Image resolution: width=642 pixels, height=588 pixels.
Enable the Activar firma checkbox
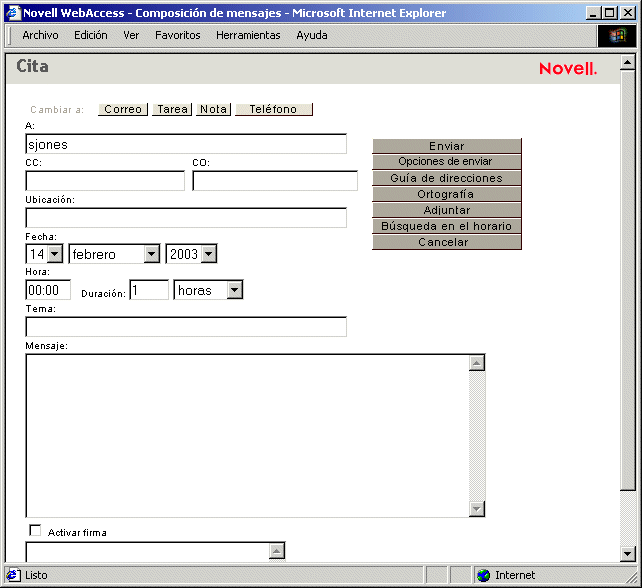point(36,531)
